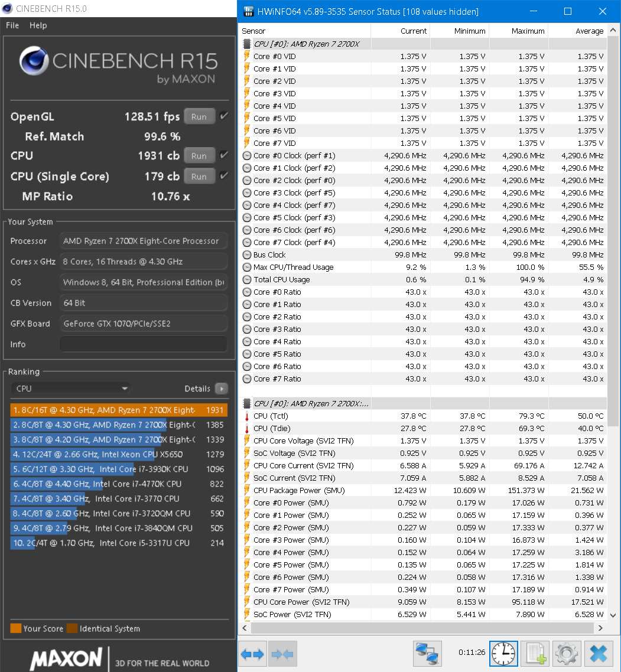Click the lightning icon beside SoC Power (SVI2 TFN)
This screenshot has height=672, width=621.
[x=246, y=614]
